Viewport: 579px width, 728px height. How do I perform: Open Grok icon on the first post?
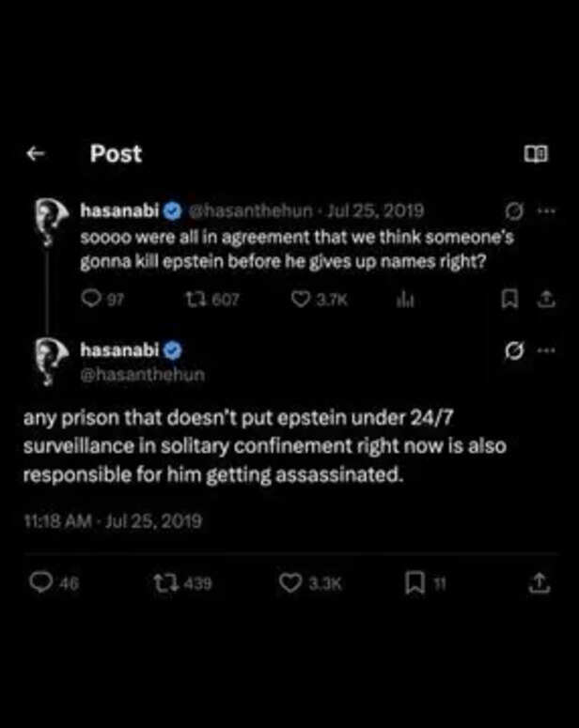click(x=514, y=210)
